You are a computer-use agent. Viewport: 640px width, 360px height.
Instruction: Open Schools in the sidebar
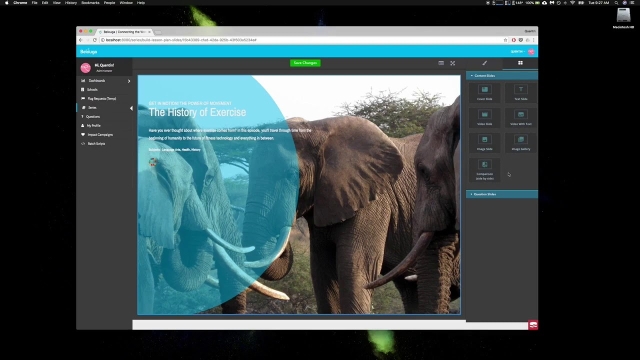92,90
